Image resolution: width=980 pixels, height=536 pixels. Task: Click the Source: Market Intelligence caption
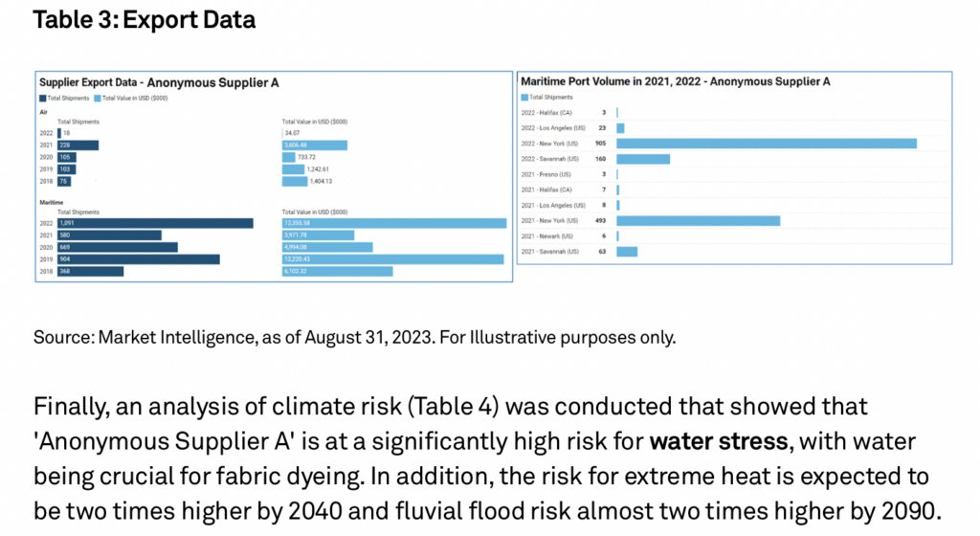[x=354, y=337]
